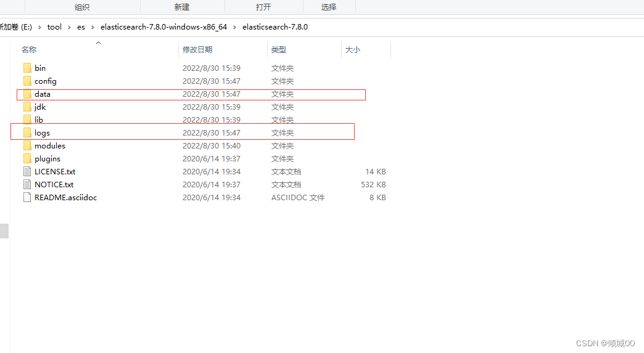Open the 打开 ribbon group
This screenshot has height=353, width=644.
point(263,7)
